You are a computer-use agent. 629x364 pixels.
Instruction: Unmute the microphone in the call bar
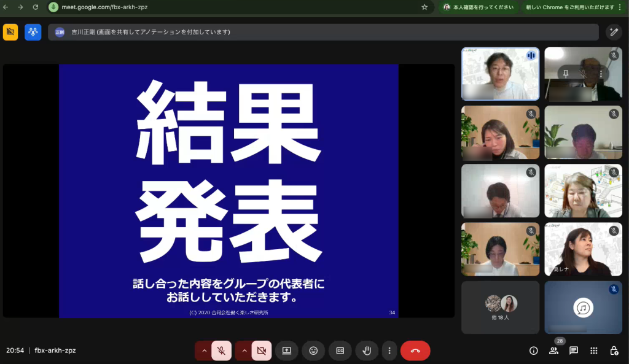(221, 350)
